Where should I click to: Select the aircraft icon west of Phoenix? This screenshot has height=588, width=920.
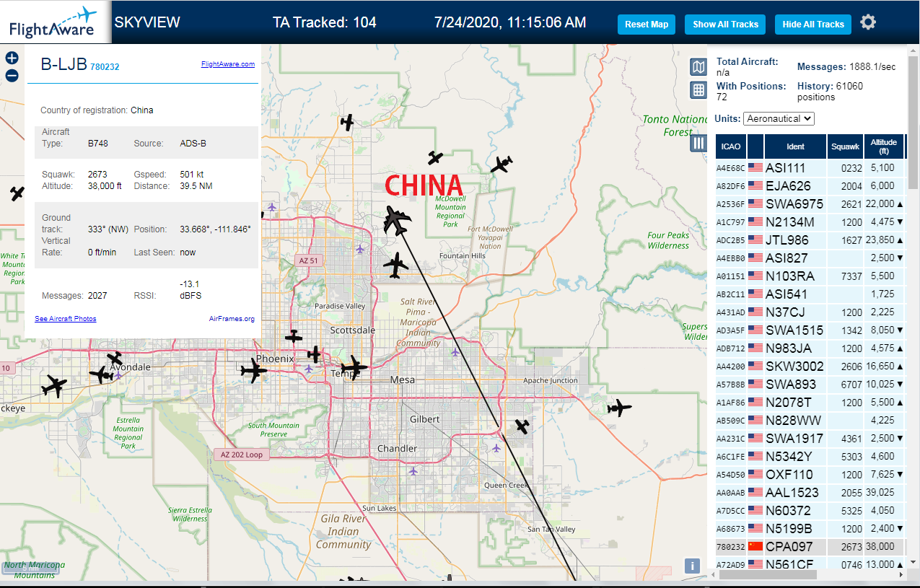tap(253, 370)
